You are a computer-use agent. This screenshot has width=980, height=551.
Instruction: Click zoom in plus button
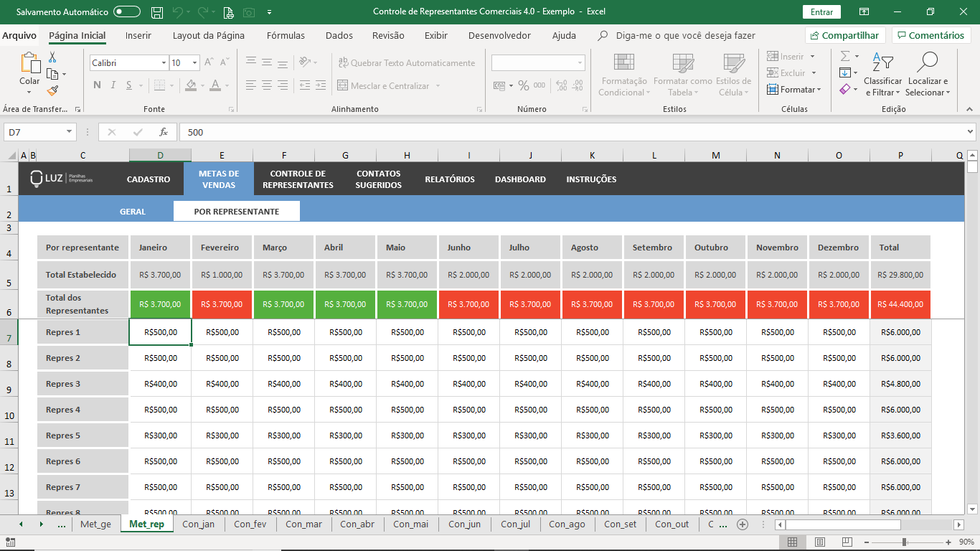click(947, 542)
